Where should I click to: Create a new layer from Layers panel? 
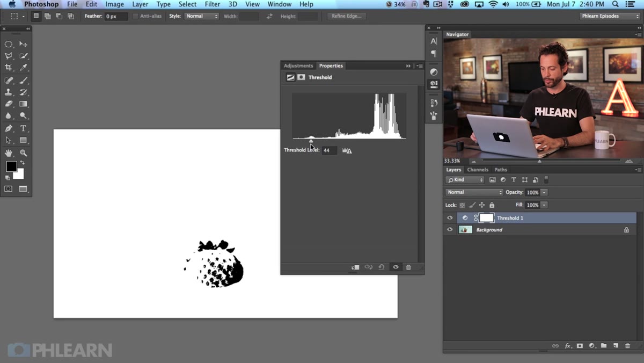click(x=616, y=346)
